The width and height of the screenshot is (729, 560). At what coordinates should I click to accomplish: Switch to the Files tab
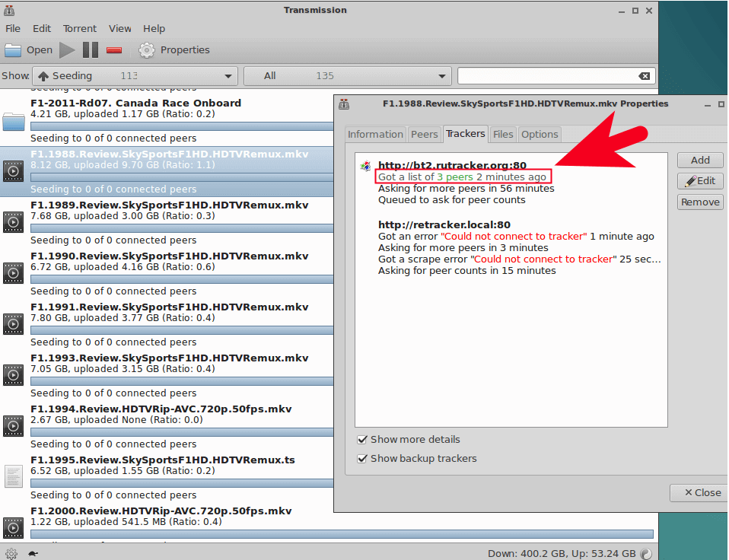point(503,135)
